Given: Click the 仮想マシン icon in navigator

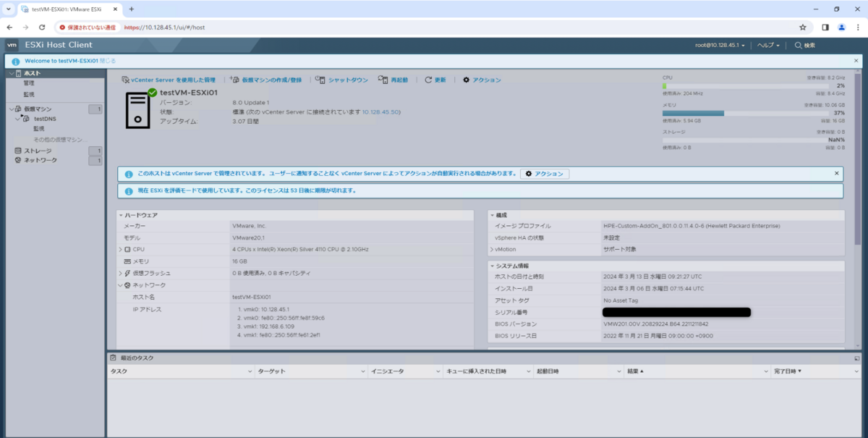Looking at the screenshot, I should tap(18, 109).
